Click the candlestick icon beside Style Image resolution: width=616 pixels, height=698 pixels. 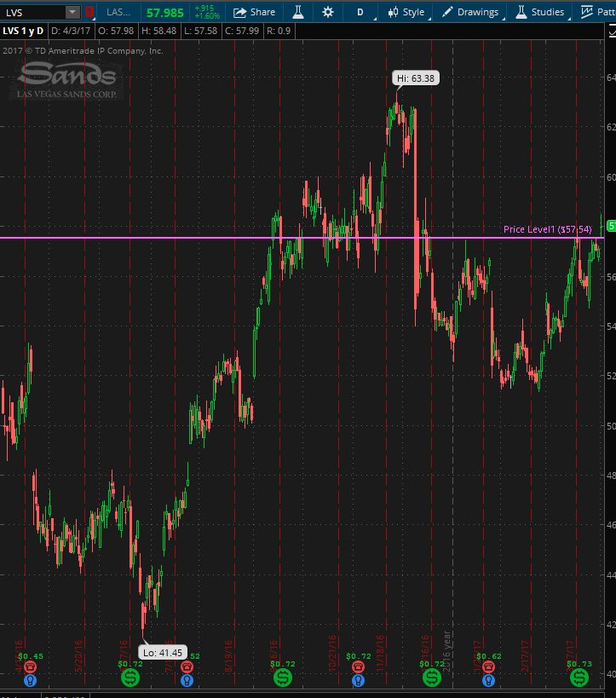393,12
